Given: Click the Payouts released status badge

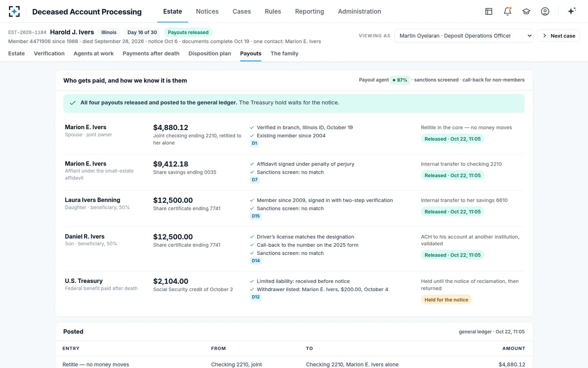Looking at the screenshot, I should point(188,32).
